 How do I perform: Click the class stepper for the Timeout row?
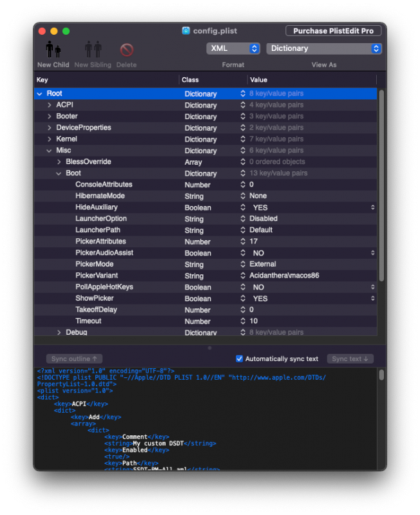tap(243, 321)
